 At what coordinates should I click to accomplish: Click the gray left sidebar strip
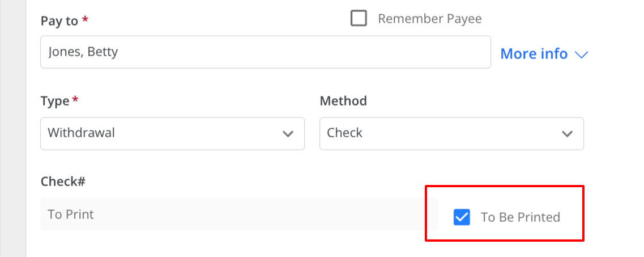[x=12, y=128]
